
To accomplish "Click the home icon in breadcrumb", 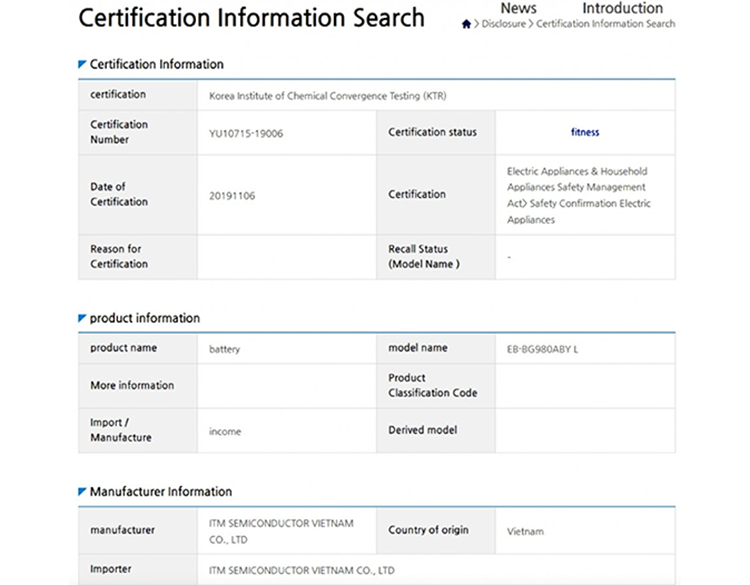I will coord(466,24).
